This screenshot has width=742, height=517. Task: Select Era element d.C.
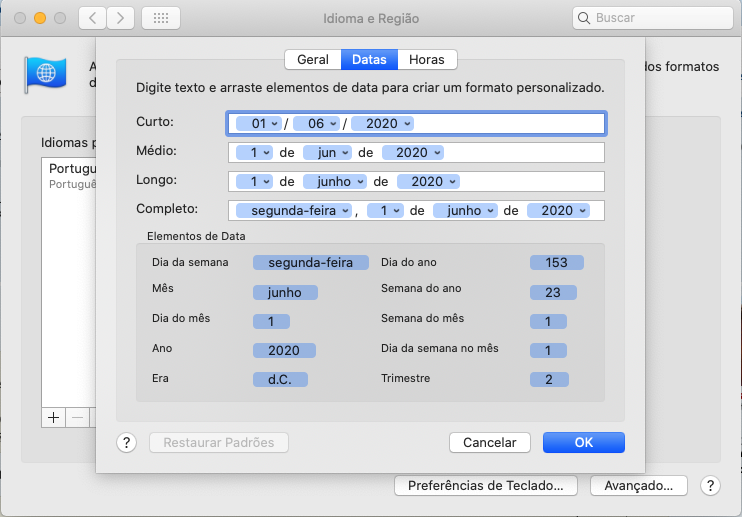[280, 379]
